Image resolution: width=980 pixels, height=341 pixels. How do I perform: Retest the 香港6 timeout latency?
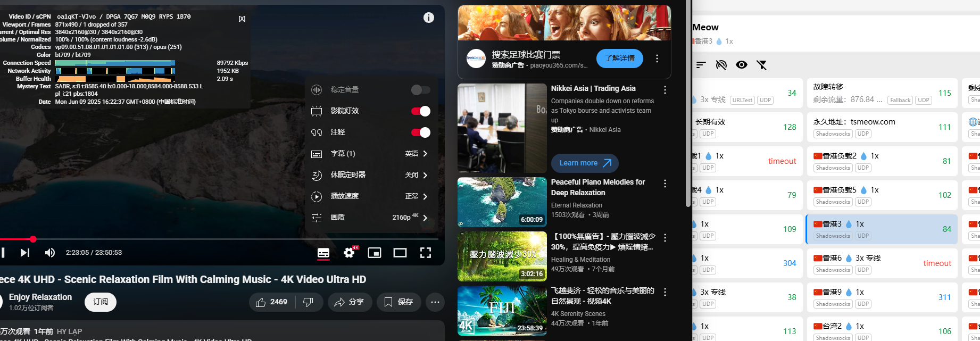937,263
